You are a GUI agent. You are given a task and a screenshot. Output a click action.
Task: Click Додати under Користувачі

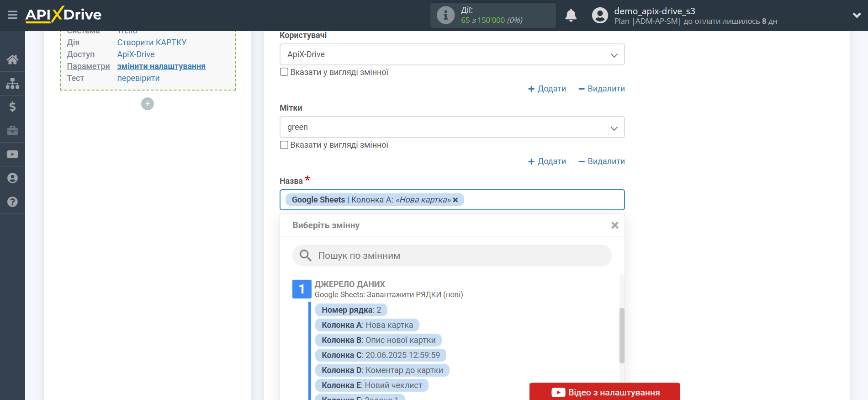[x=547, y=89]
